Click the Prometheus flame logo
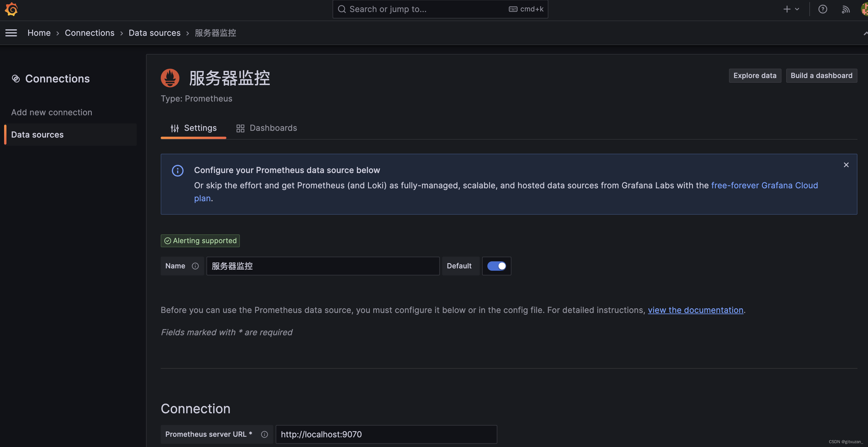The image size is (868, 447). [x=170, y=78]
